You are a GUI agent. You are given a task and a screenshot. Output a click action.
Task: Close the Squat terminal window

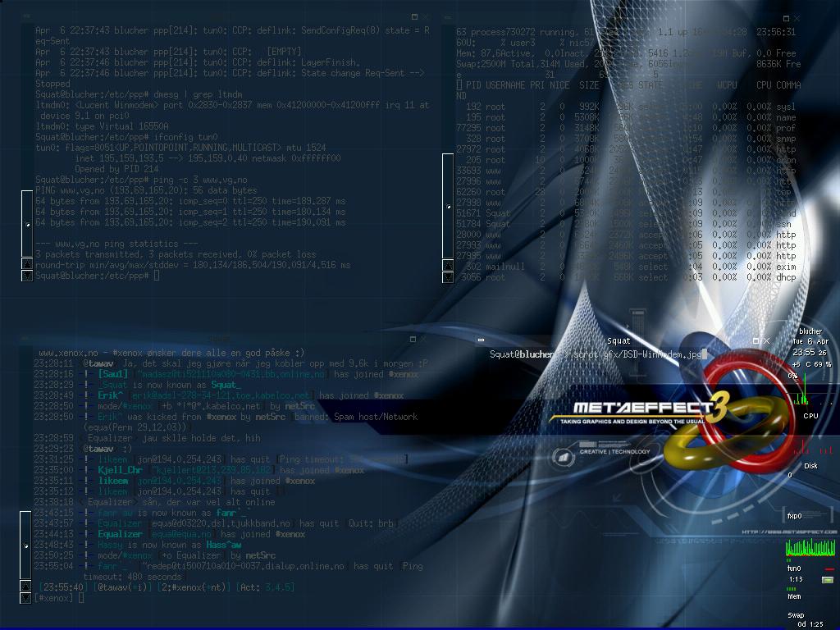(767, 340)
